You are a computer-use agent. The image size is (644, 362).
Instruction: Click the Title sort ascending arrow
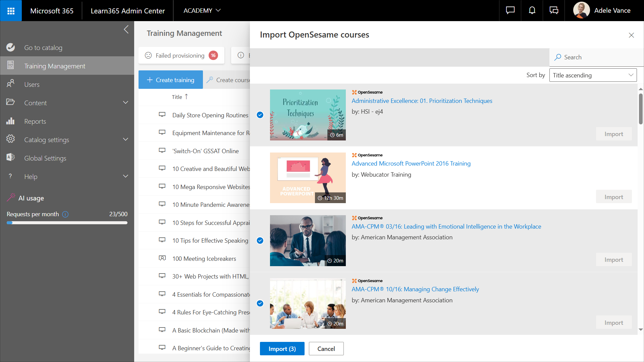pos(186,97)
